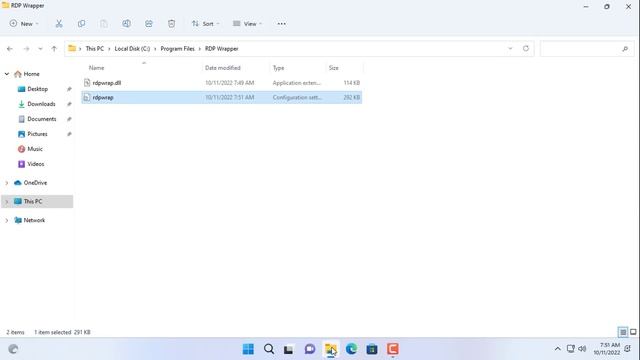Switch to details view in status bar
The width and height of the screenshot is (640, 360).
[623, 332]
